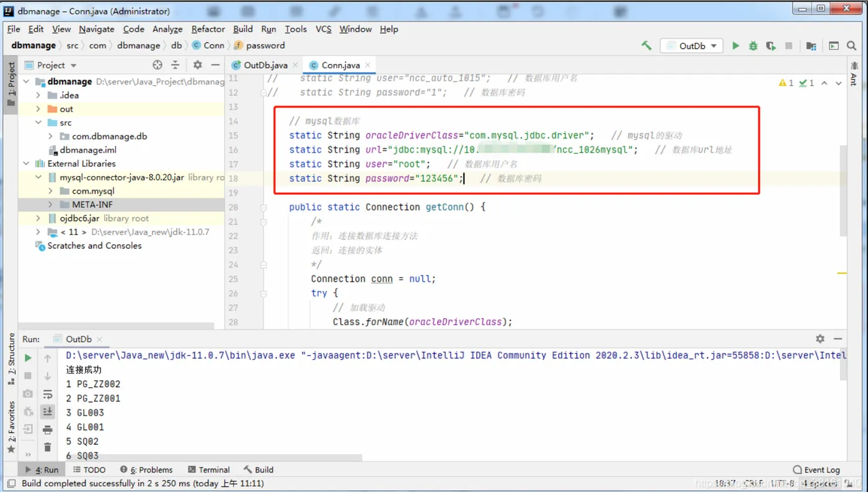Open Project panel options gear
Screen dimensions: 868x492
(x=197, y=65)
